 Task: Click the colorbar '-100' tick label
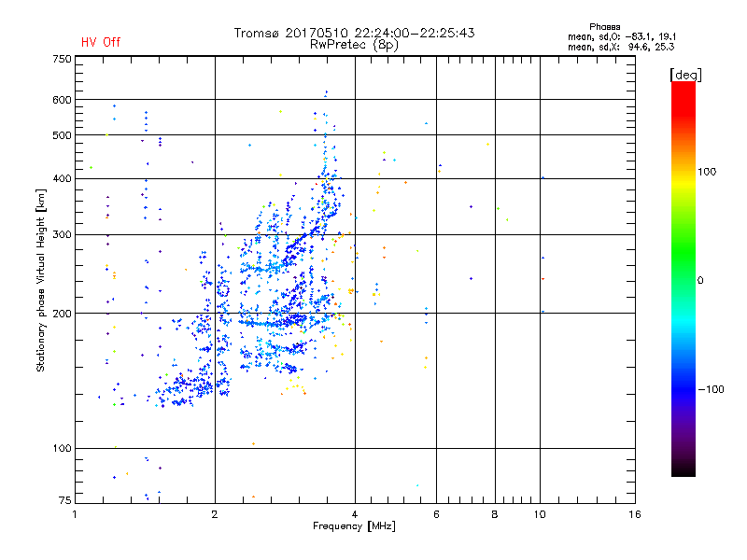[712, 389]
